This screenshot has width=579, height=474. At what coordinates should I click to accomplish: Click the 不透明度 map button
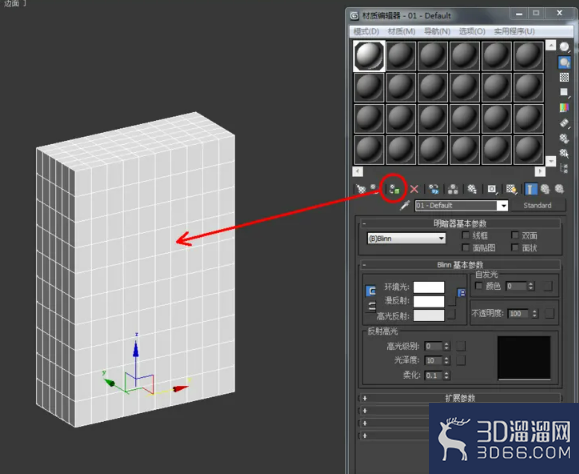point(549,313)
